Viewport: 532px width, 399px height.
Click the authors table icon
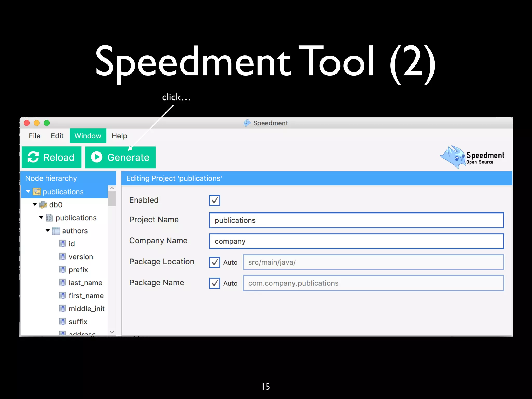pyautogui.click(x=56, y=231)
